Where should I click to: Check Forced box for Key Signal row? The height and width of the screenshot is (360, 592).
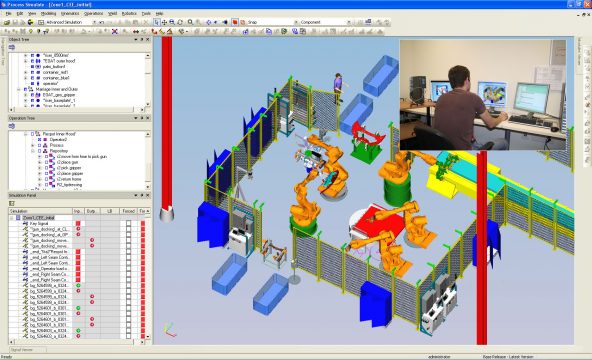pos(128,223)
